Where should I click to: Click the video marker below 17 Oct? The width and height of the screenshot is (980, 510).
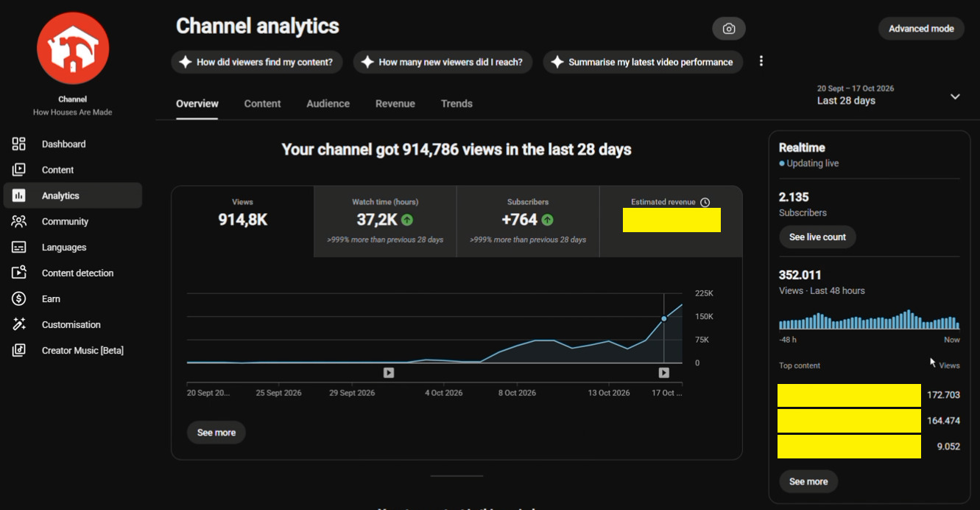coord(663,373)
